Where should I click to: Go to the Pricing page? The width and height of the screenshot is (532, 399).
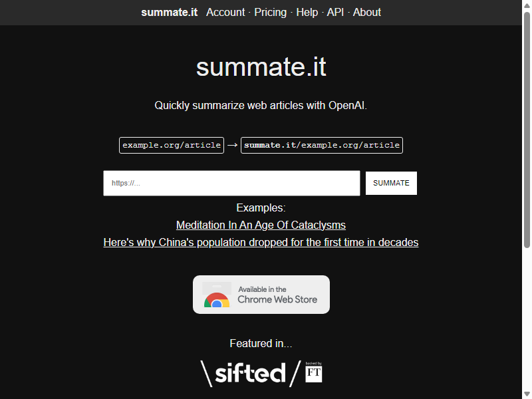[x=271, y=12]
